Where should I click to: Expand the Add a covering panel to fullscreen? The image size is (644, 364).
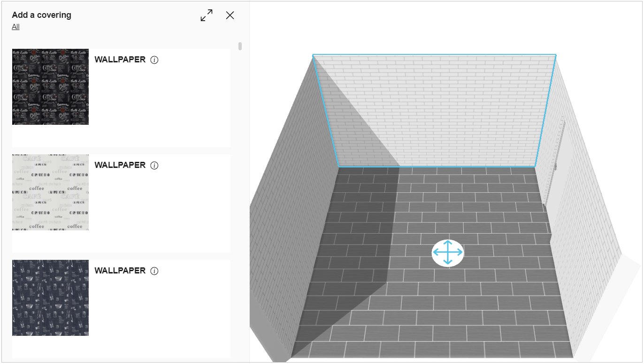point(206,15)
